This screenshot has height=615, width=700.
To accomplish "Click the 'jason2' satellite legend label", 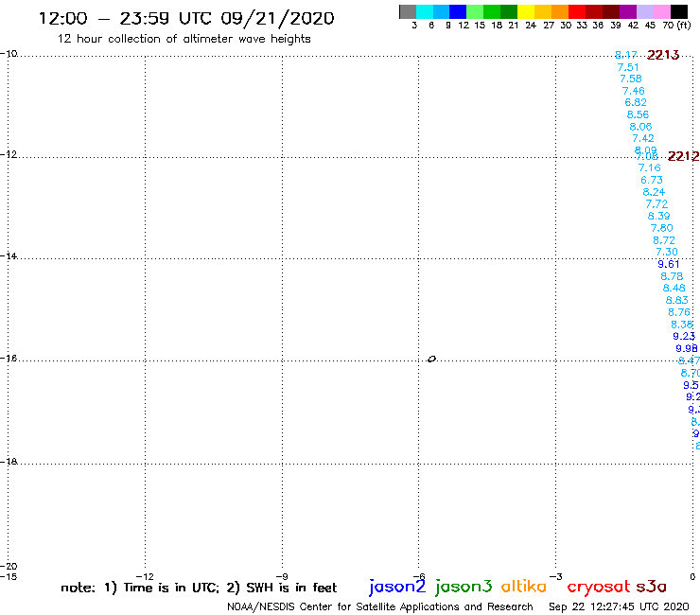I will [x=397, y=587].
